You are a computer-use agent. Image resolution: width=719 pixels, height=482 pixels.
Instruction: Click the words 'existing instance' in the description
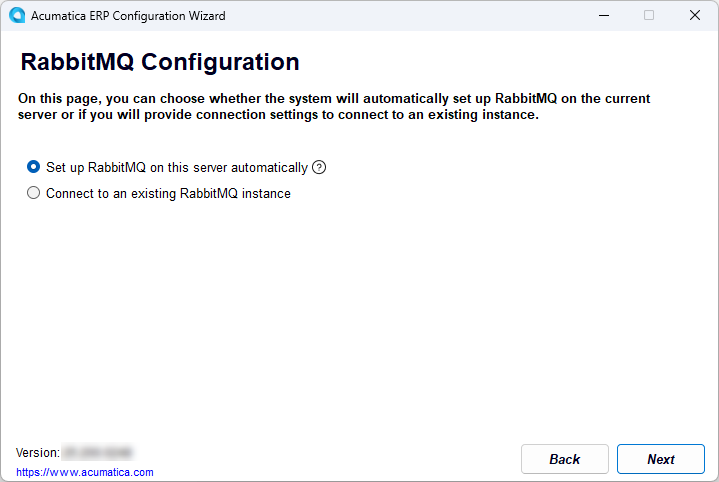point(483,115)
